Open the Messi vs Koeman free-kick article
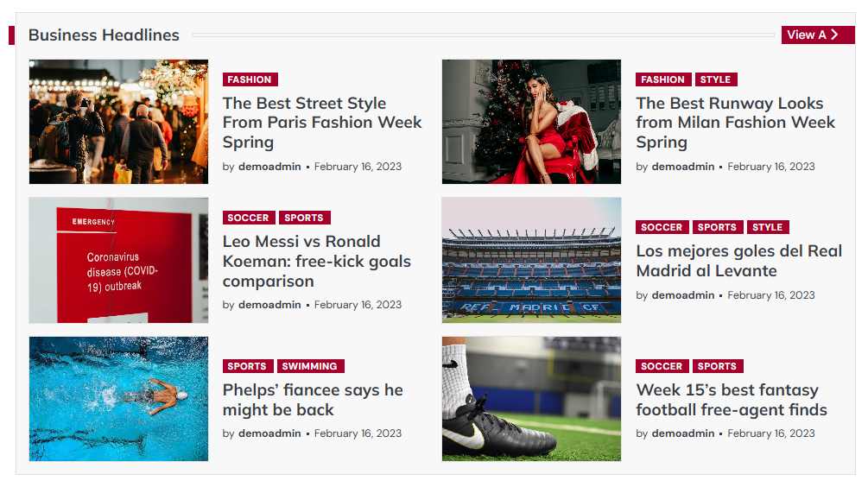Image resolution: width=868 pixels, height=487 pixels. click(x=316, y=261)
